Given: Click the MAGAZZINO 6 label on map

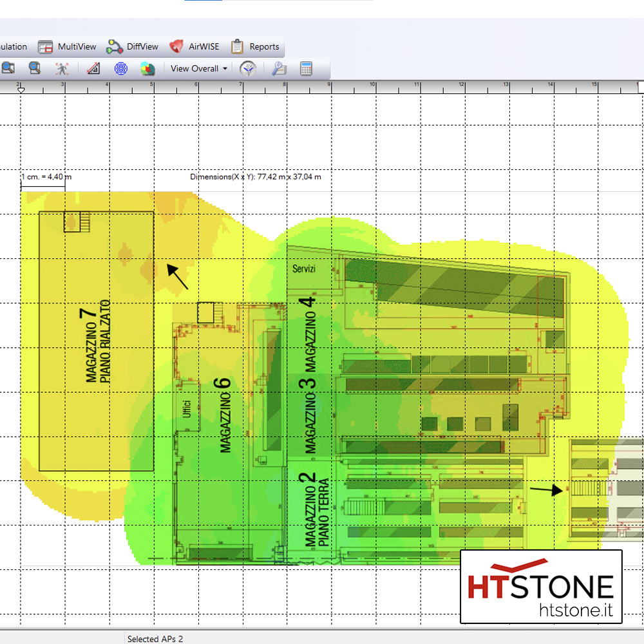Looking at the screenshot, I should click(x=223, y=415).
